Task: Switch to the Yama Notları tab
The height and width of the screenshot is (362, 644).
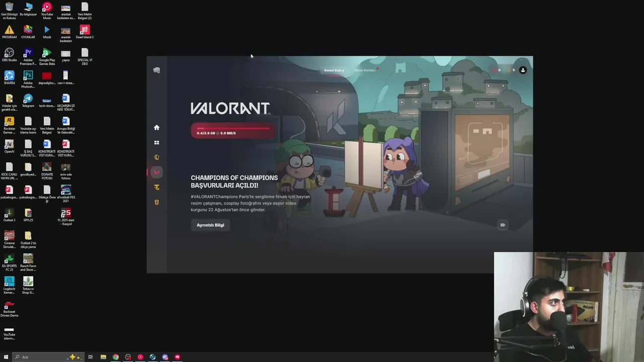Action: (x=365, y=70)
